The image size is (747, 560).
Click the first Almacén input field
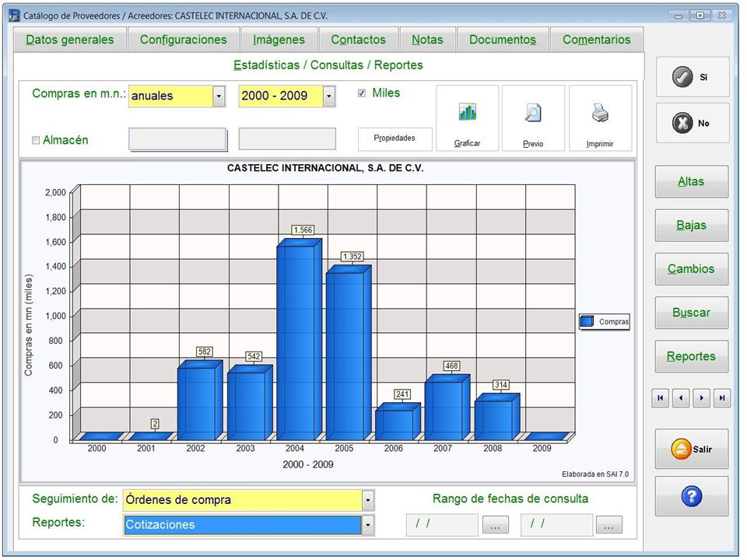177,139
